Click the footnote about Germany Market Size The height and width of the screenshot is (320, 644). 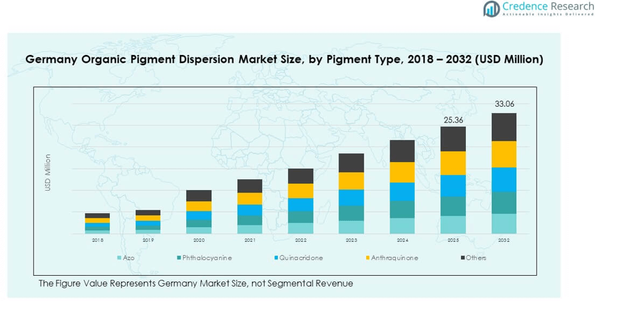[196, 283]
